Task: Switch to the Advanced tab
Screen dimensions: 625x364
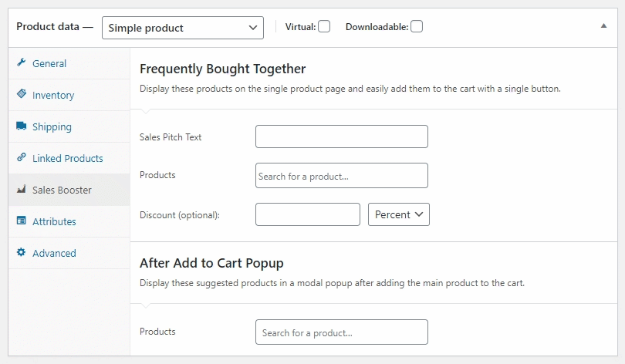Action: click(x=69, y=253)
